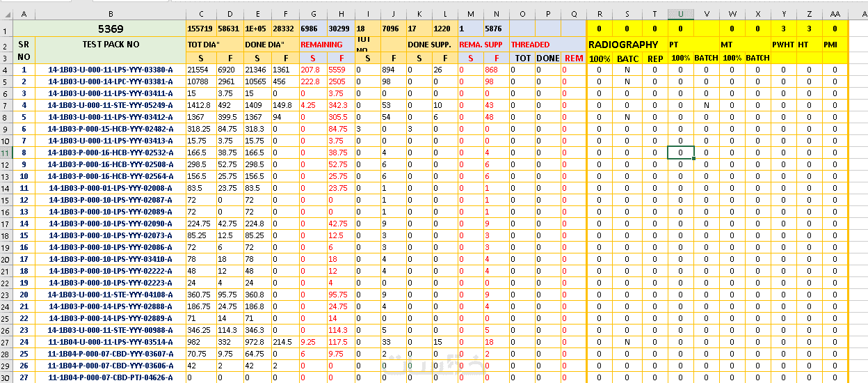Select row header 11

point(6,153)
